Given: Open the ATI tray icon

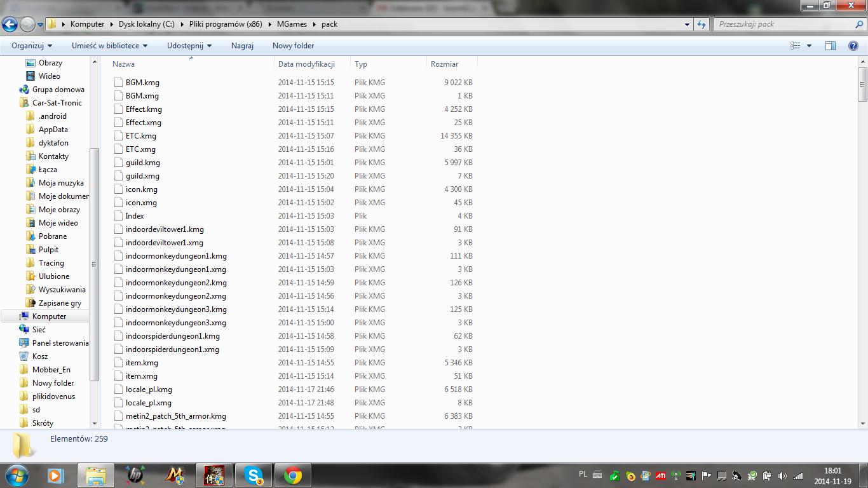Looking at the screenshot, I should click(661, 475).
